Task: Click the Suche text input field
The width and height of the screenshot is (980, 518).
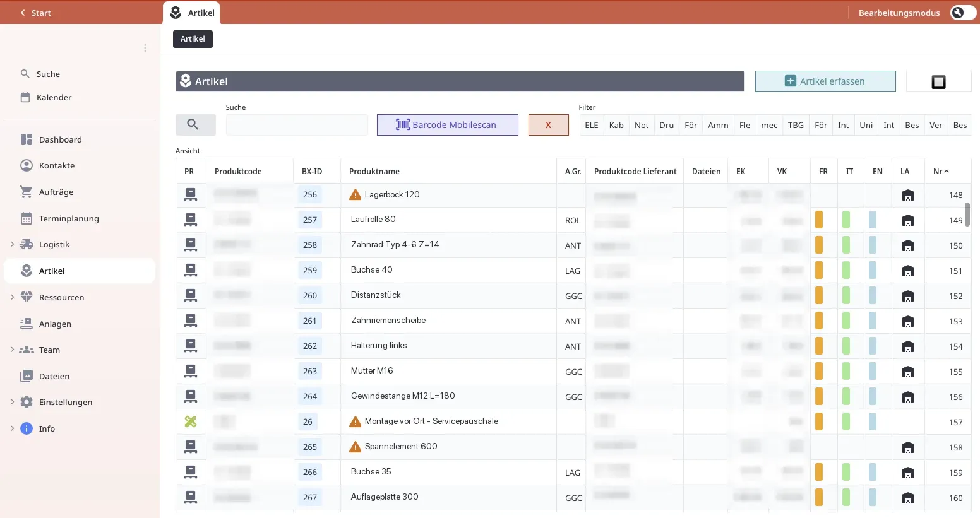Action: (297, 125)
